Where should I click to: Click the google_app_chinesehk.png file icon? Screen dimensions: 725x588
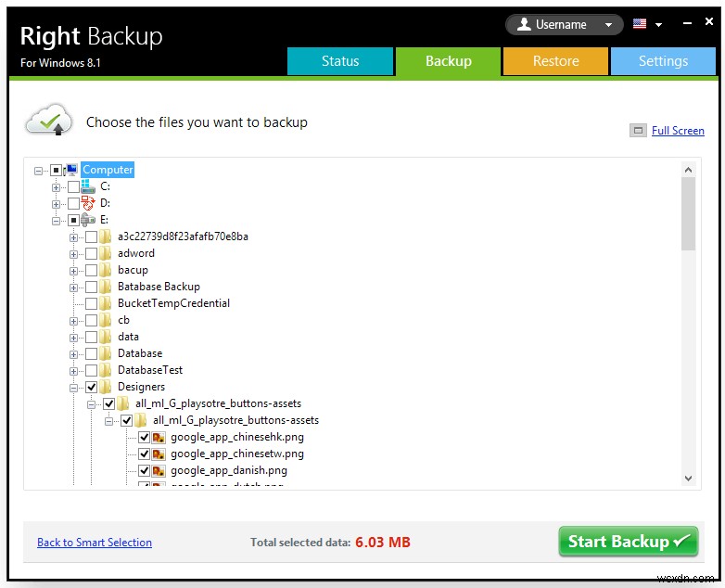click(x=159, y=437)
